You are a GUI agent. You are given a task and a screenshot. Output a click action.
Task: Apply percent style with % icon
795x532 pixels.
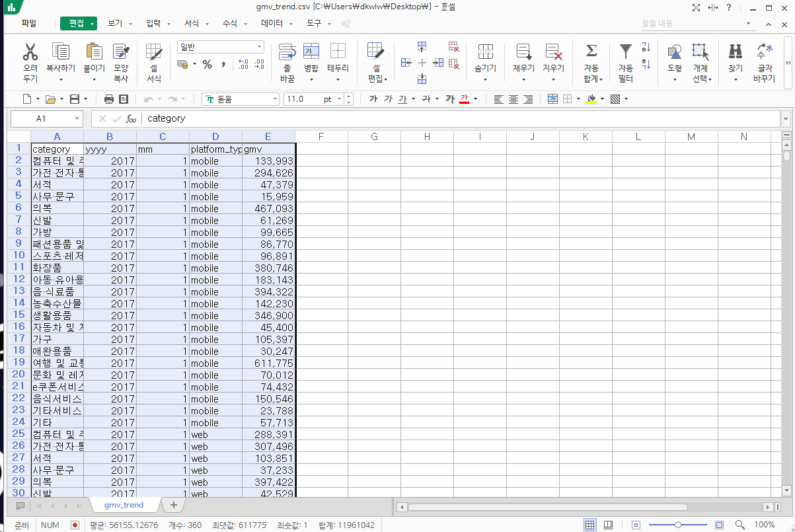(x=207, y=64)
